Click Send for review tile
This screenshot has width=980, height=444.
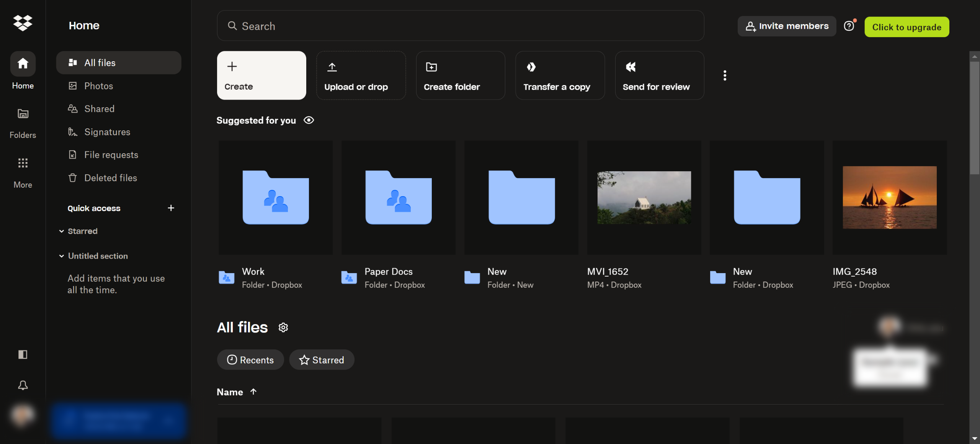click(x=659, y=75)
